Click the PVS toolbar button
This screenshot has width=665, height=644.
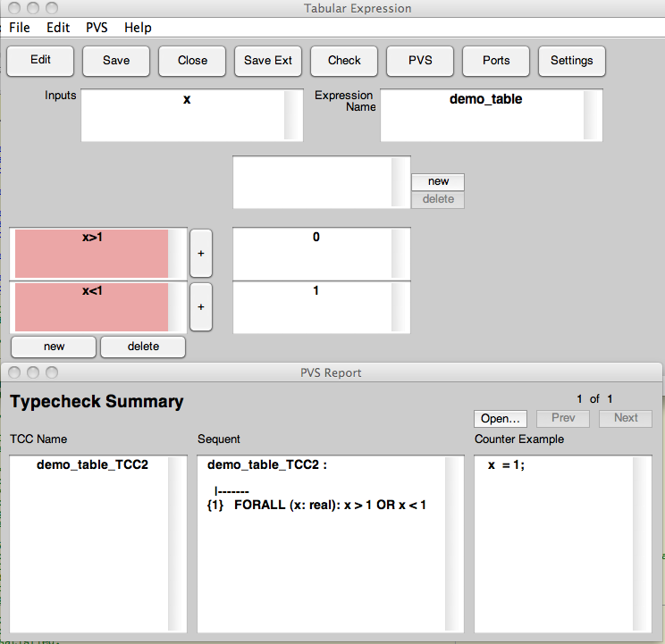[420, 61]
